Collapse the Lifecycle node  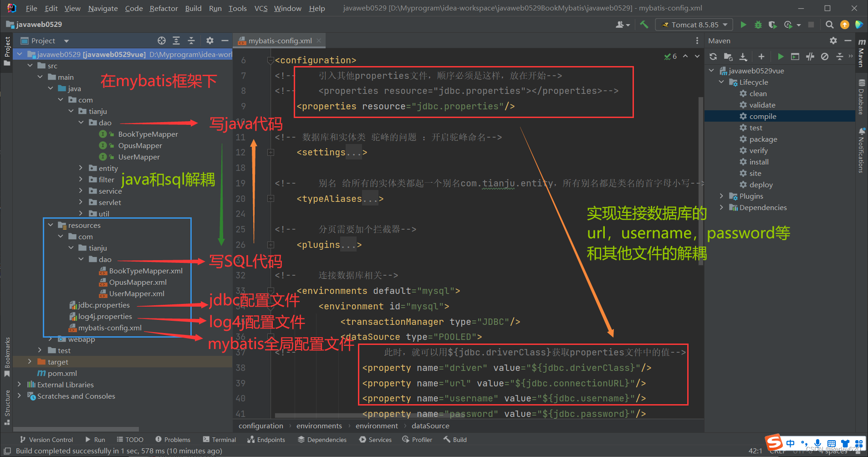pyautogui.click(x=721, y=82)
